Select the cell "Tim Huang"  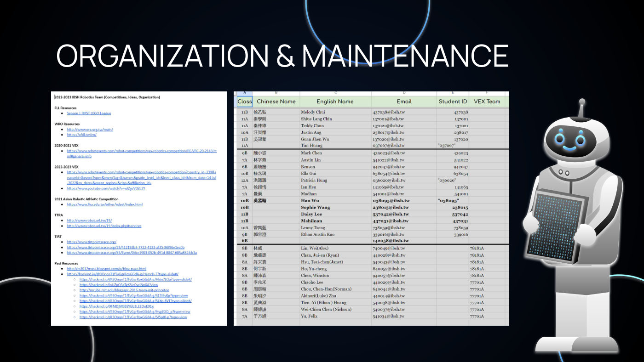[335, 146]
